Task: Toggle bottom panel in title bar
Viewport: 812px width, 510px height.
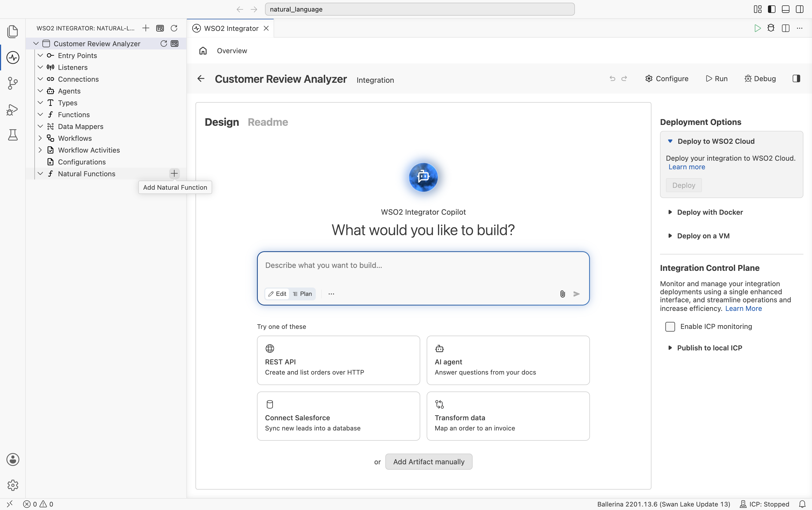Action: tap(785, 9)
